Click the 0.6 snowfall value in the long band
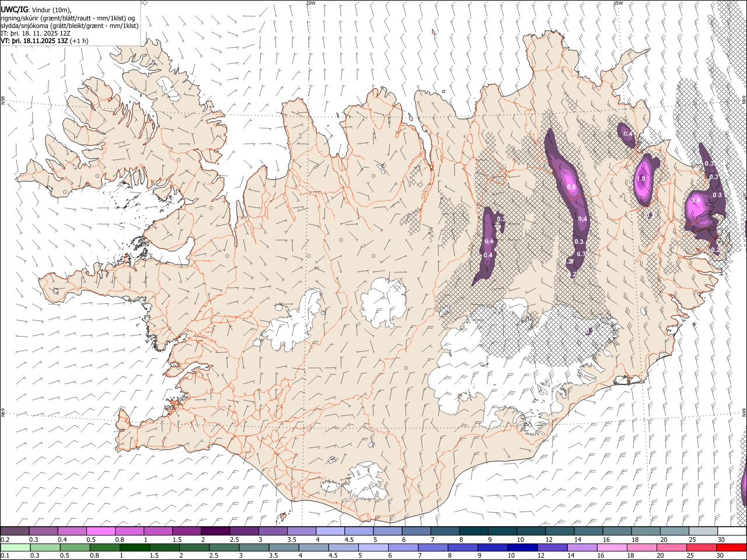The width and height of the screenshot is (747, 560). pyautogui.click(x=571, y=187)
